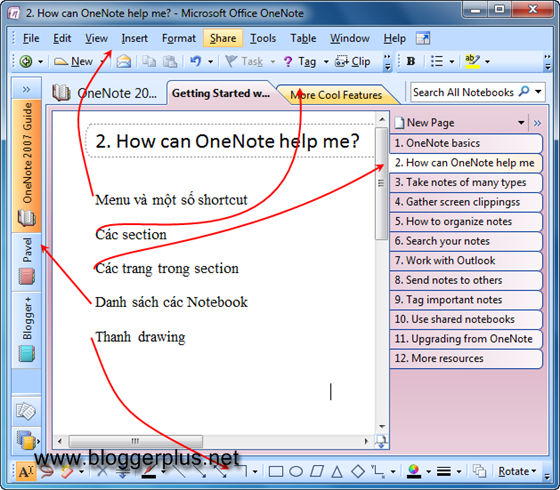Screen dimensions: 560x490
Task: Click the magnifier search icon
Action: click(x=524, y=92)
